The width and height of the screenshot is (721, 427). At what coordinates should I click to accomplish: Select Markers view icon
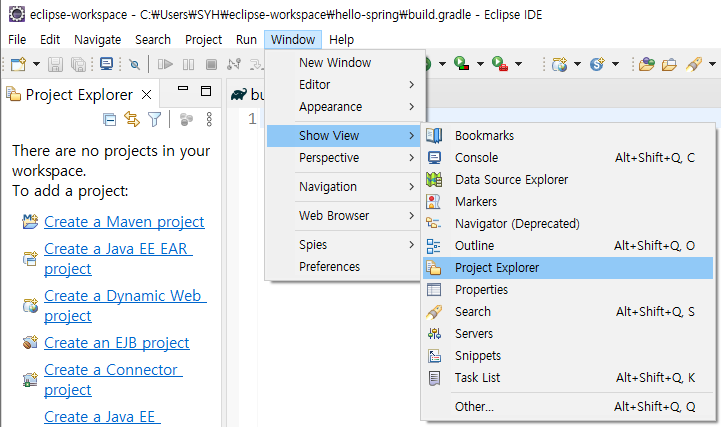[434, 201]
